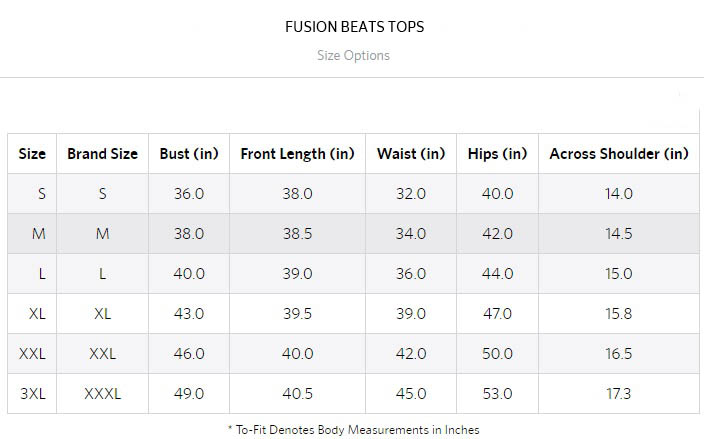Select the S size row
Image resolution: width=704 pixels, height=439 pixels.
353,193
